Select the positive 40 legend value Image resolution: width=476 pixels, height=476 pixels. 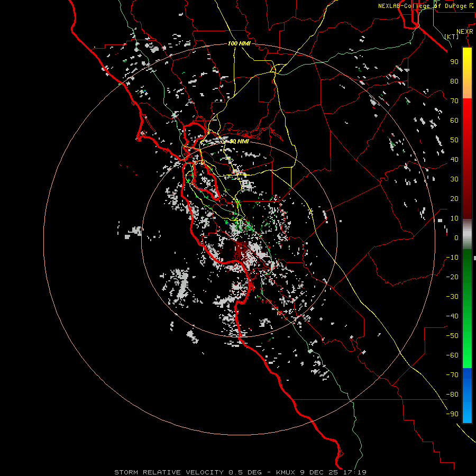(x=454, y=159)
